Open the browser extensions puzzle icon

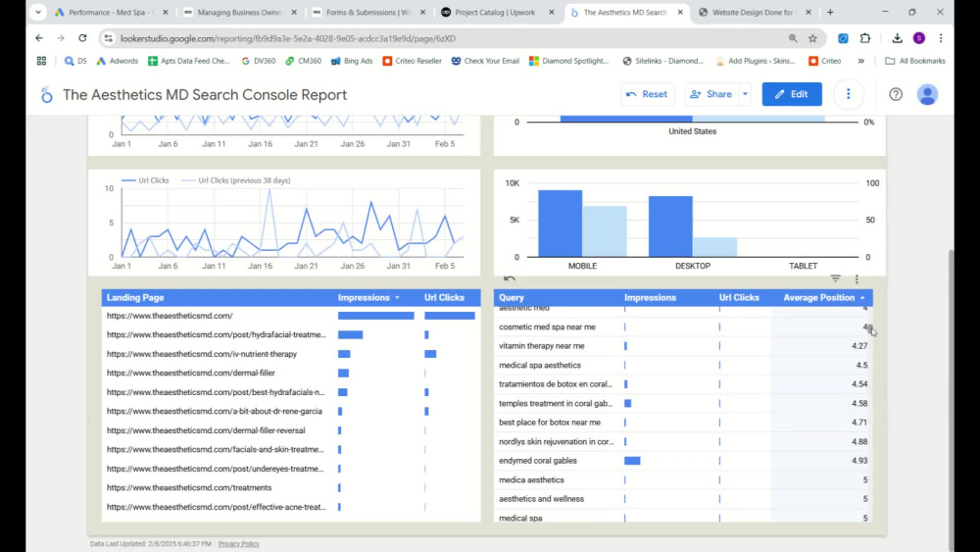coord(865,38)
